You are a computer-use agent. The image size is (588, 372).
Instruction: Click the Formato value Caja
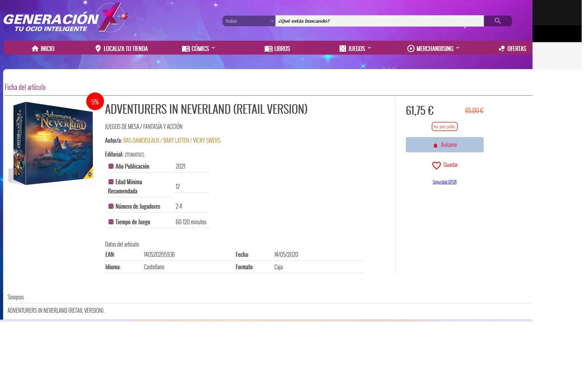[278, 267]
